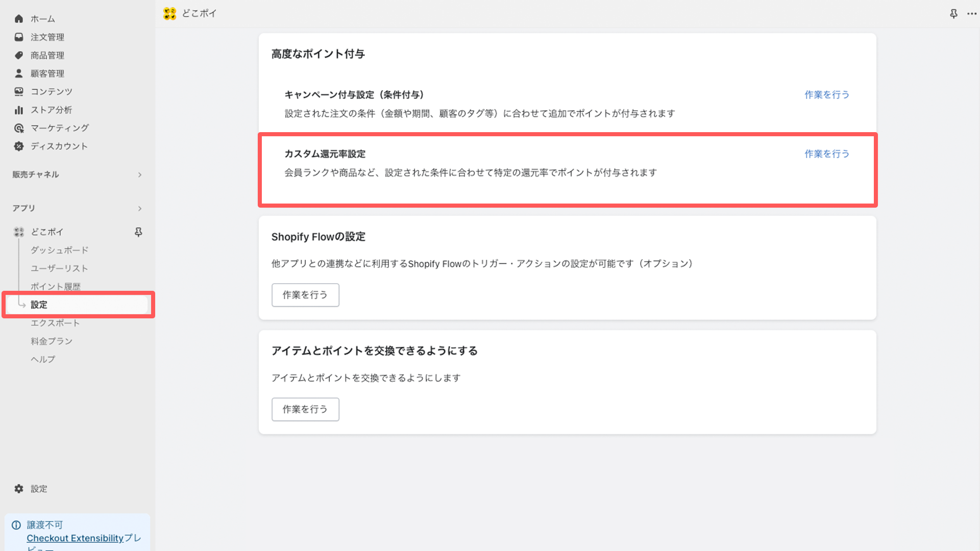Image resolution: width=980 pixels, height=551 pixels.
Task: Expand the アプリ section chevron
Action: (139, 209)
